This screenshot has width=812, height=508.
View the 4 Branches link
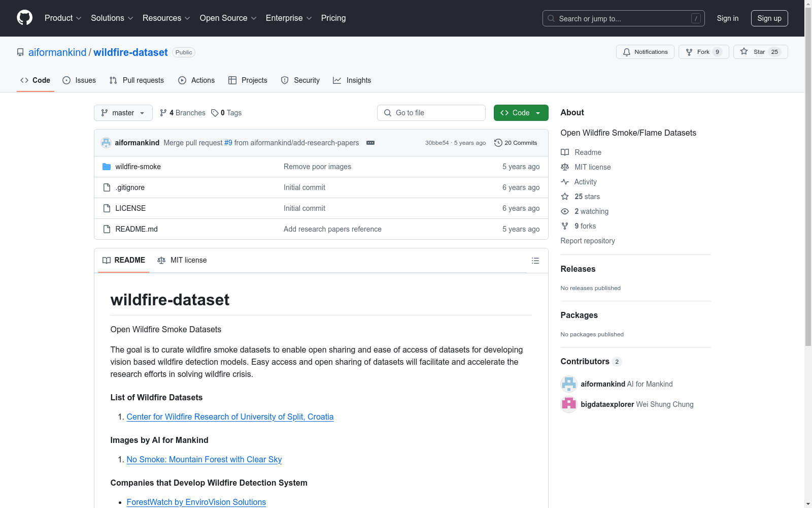coord(183,113)
